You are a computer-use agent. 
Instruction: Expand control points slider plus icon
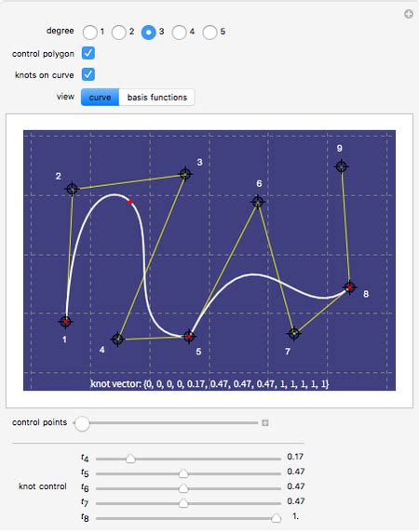(x=265, y=423)
